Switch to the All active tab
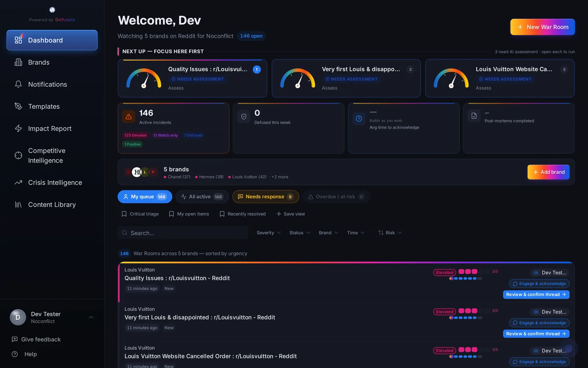Screen dimensions: 588x368 pos(202,197)
